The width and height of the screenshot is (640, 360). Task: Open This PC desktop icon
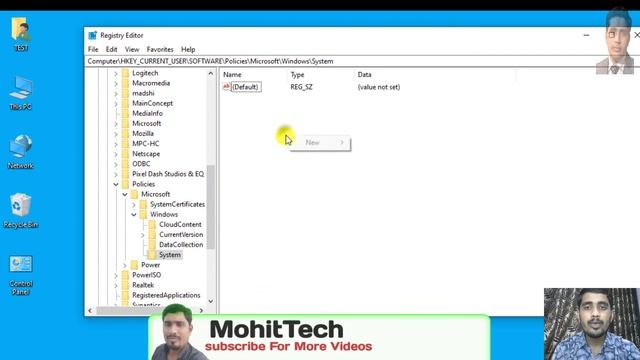(x=20, y=93)
